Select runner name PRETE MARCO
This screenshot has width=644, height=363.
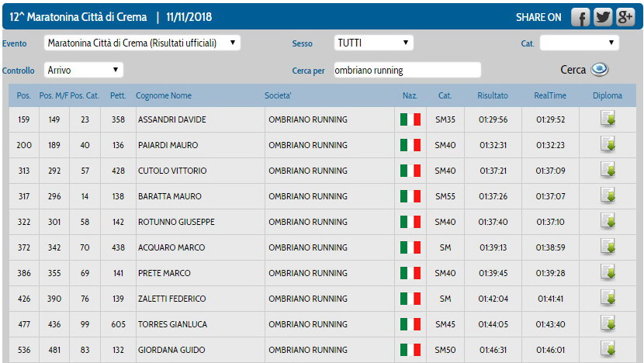coord(164,273)
